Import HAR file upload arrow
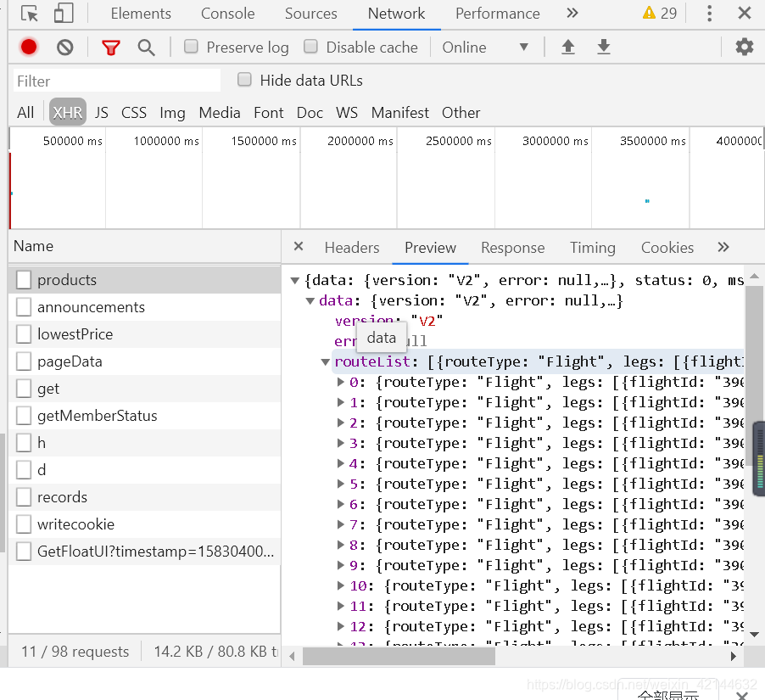Image resolution: width=765 pixels, height=700 pixels. [x=568, y=47]
